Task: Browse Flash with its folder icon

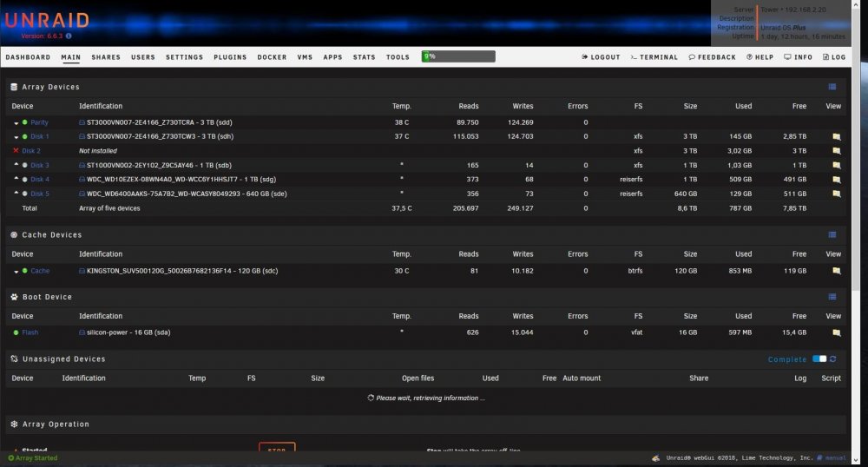Action: 837,332
